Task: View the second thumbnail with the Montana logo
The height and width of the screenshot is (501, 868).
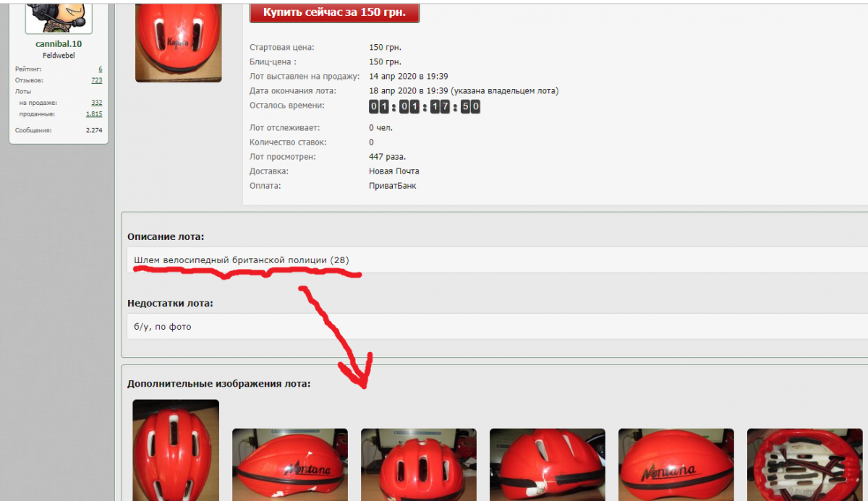Action: coord(290,465)
